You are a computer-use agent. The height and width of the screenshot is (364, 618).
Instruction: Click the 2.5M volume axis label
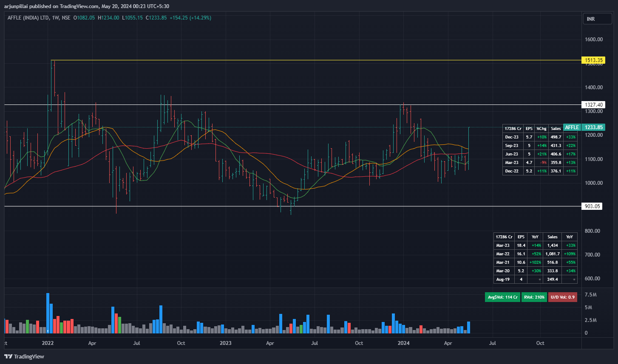[591, 320]
